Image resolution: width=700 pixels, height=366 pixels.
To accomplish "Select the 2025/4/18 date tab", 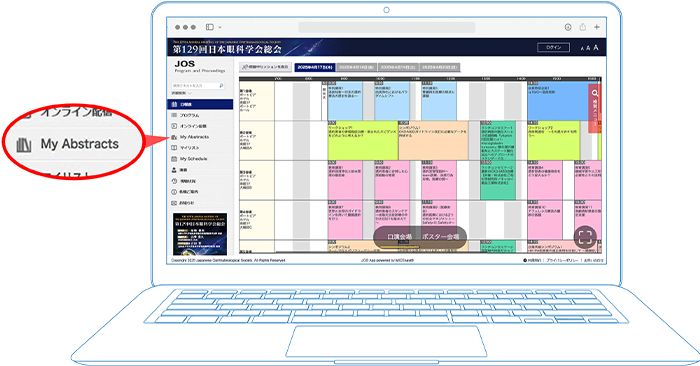I will point(357,67).
